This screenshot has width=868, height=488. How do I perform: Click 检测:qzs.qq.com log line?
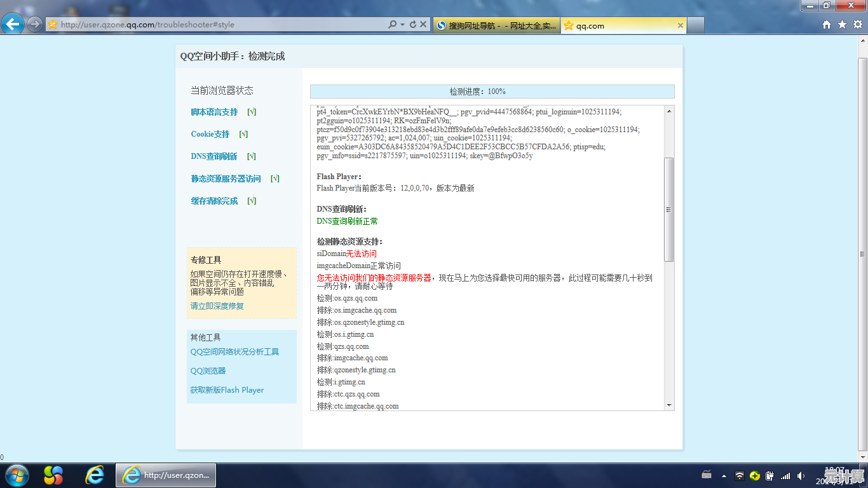pos(342,346)
